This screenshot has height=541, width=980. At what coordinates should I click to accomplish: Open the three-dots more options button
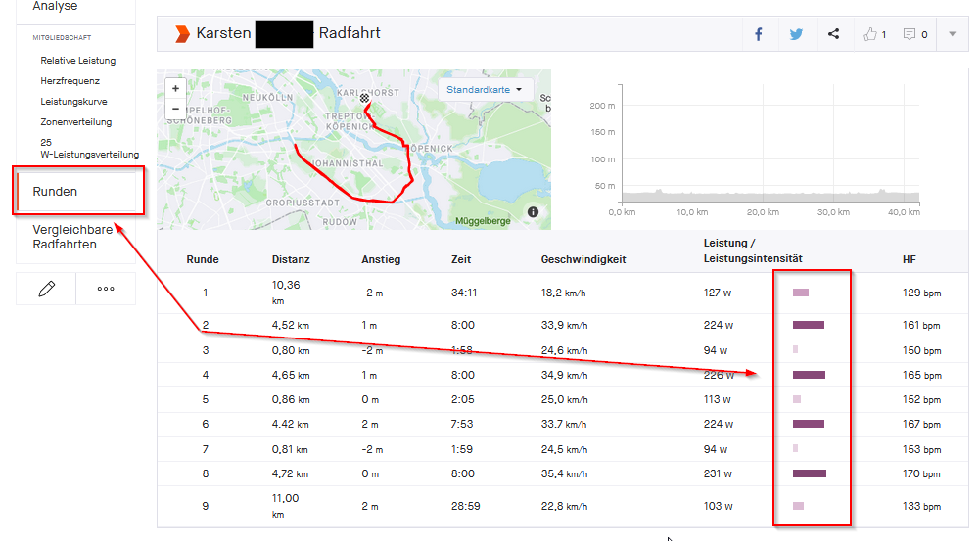(x=106, y=289)
